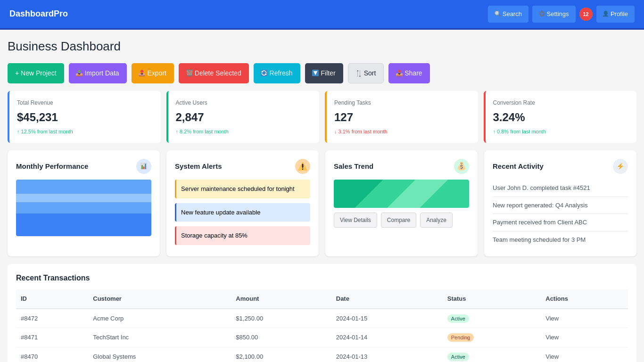Open the Profile menu
Screen dimensions: 644x362
[615, 14]
